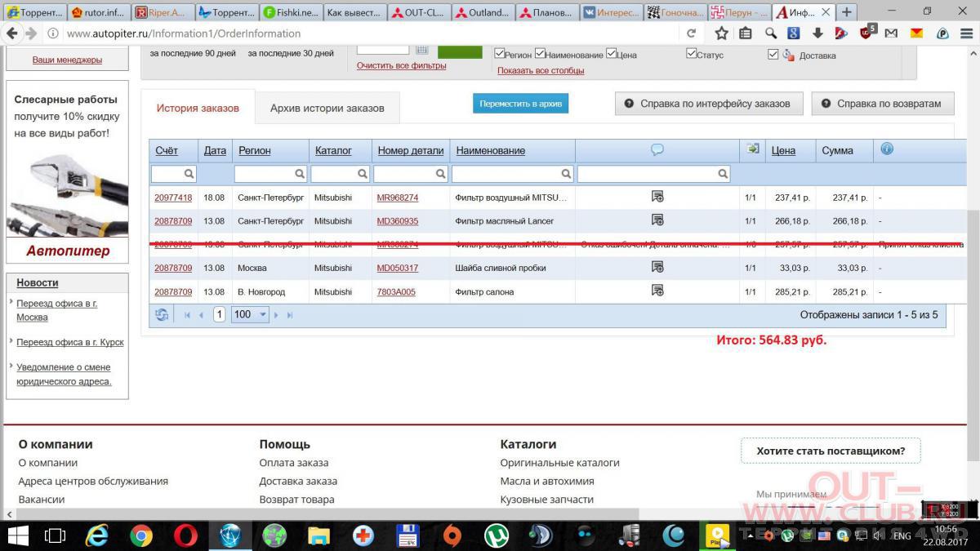The height and width of the screenshot is (551, 980).
Task: Click the magnifier search icon in browser toolbar
Action: click(770, 33)
